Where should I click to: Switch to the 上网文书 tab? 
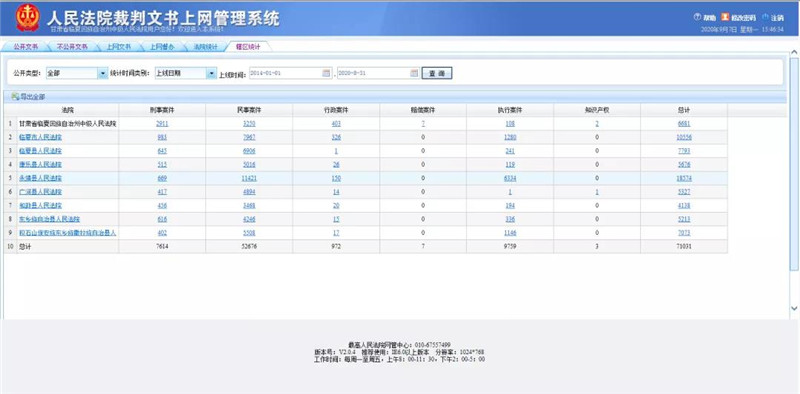pos(118,47)
